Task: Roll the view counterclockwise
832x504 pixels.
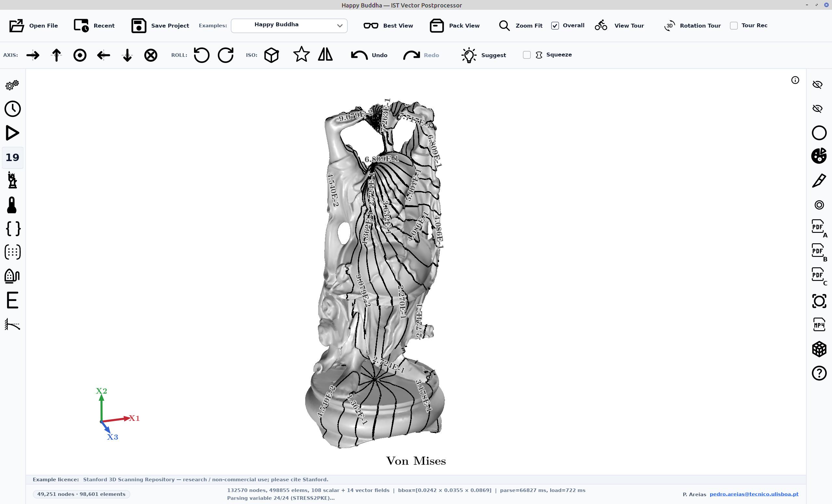Action: coord(201,55)
